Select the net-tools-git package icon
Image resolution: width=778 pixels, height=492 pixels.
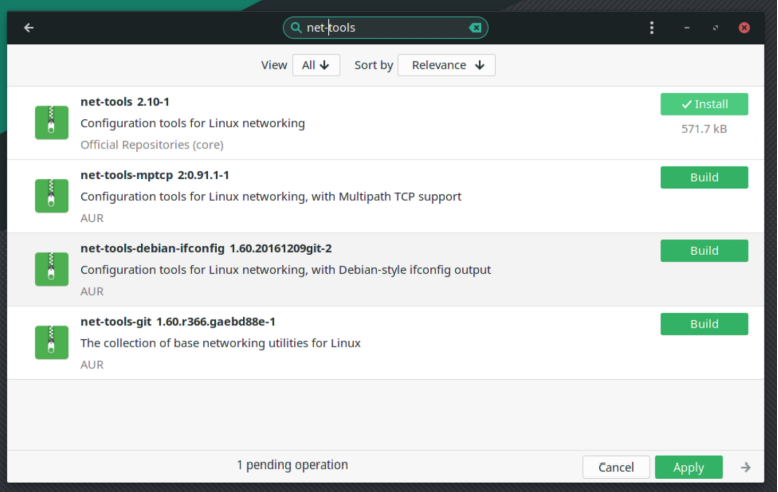(x=52, y=343)
